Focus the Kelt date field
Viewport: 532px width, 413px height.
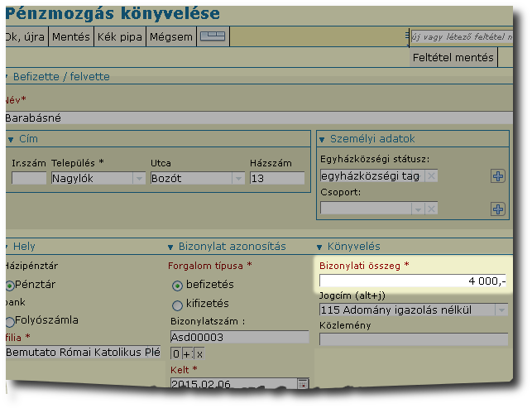tap(234, 384)
